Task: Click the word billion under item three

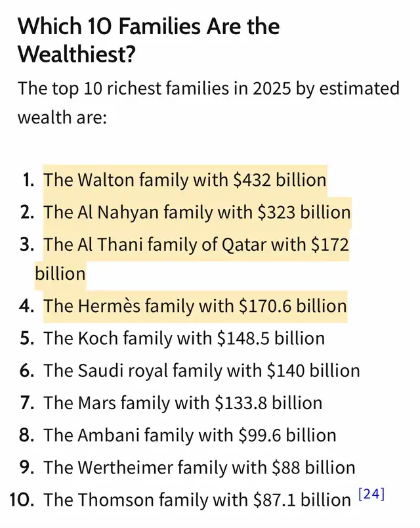Action: [x=60, y=273]
